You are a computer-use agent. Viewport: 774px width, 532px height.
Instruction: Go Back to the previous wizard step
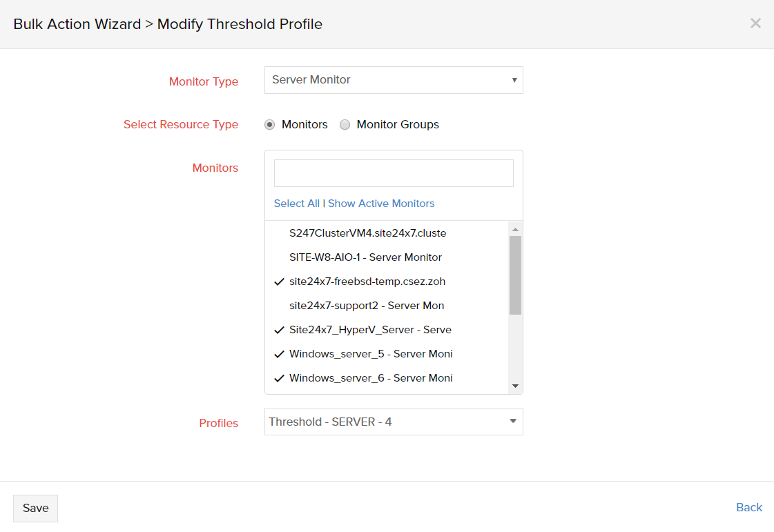(x=748, y=508)
